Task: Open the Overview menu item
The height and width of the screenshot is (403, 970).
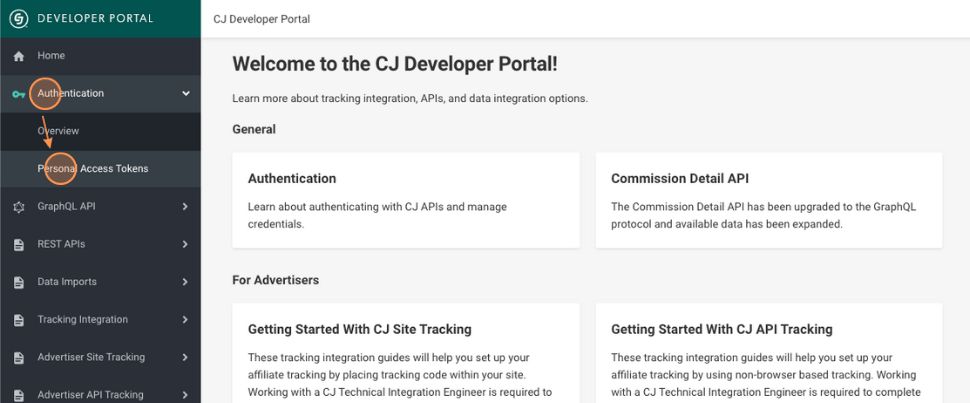Action: pyautogui.click(x=58, y=131)
